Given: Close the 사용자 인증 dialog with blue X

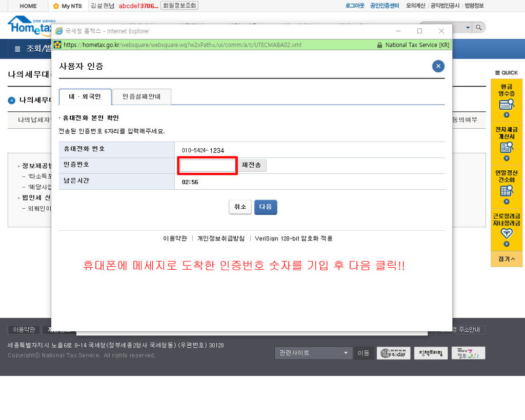Looking at the screenshot, I should [438, 66].
